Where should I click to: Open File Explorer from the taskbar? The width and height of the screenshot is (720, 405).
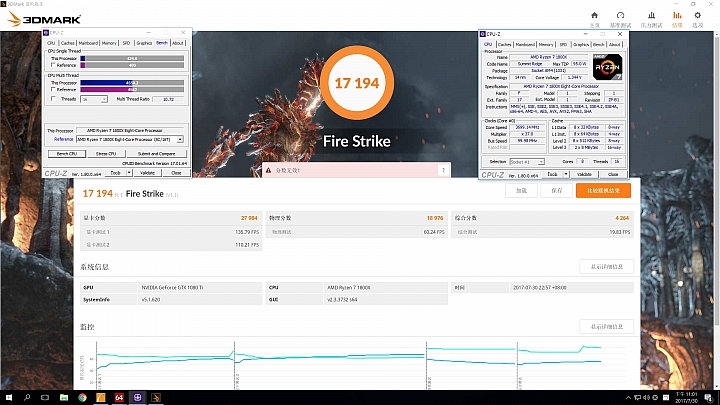(64, 397)
